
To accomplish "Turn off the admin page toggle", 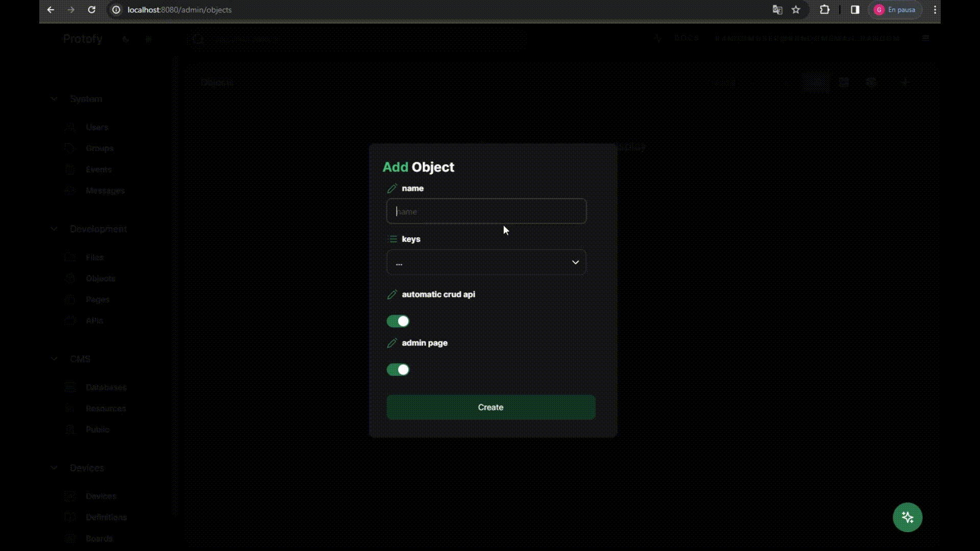I will 398,370.
